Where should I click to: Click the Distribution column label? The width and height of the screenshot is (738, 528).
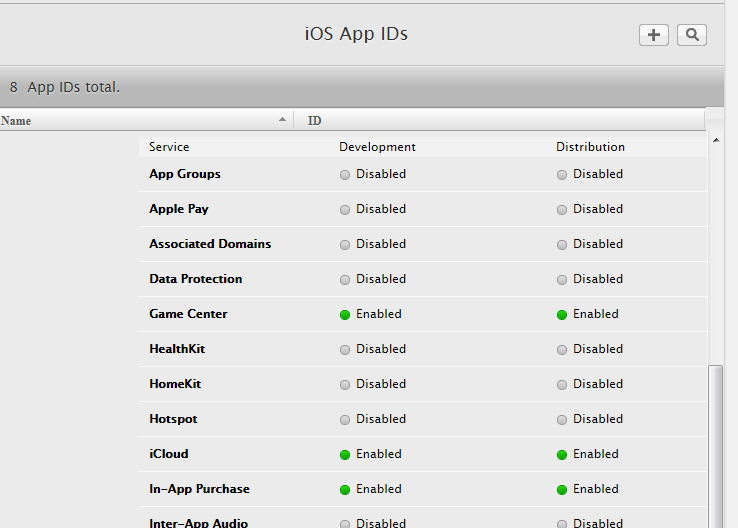click(x=591, y=147)
